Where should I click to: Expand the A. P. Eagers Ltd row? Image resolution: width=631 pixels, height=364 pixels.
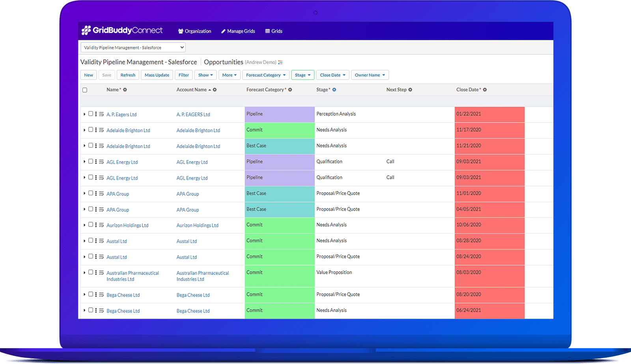84,114
